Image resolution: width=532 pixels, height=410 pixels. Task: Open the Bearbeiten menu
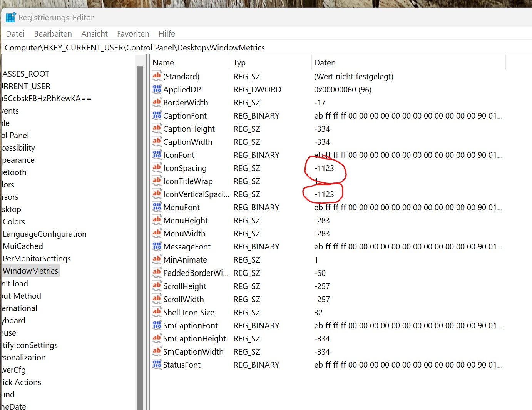coord(53,34)
